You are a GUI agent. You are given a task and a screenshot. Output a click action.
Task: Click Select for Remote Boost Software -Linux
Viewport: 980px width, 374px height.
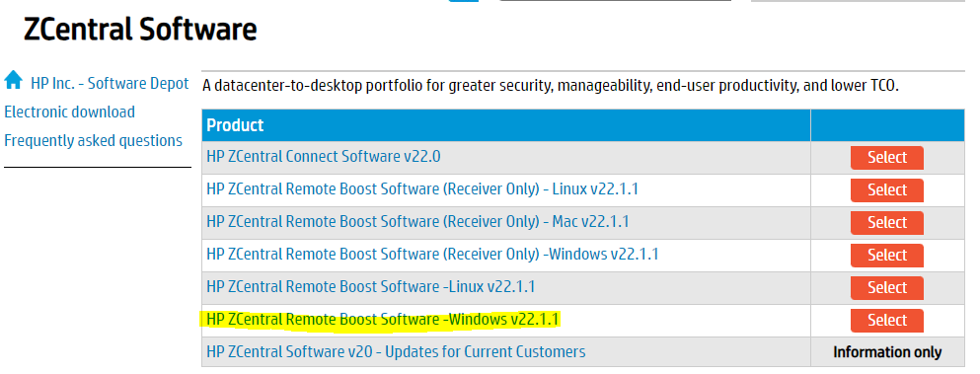click(887, 288)
